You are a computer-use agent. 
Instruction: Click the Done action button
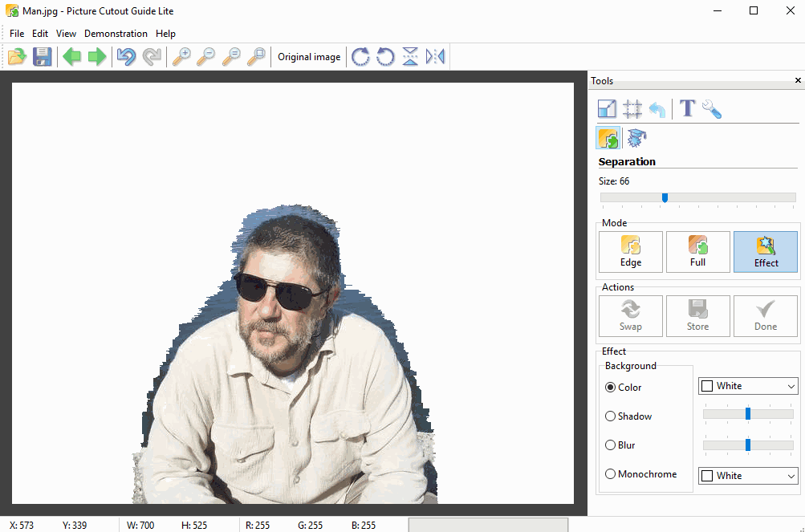pos(766,316)
